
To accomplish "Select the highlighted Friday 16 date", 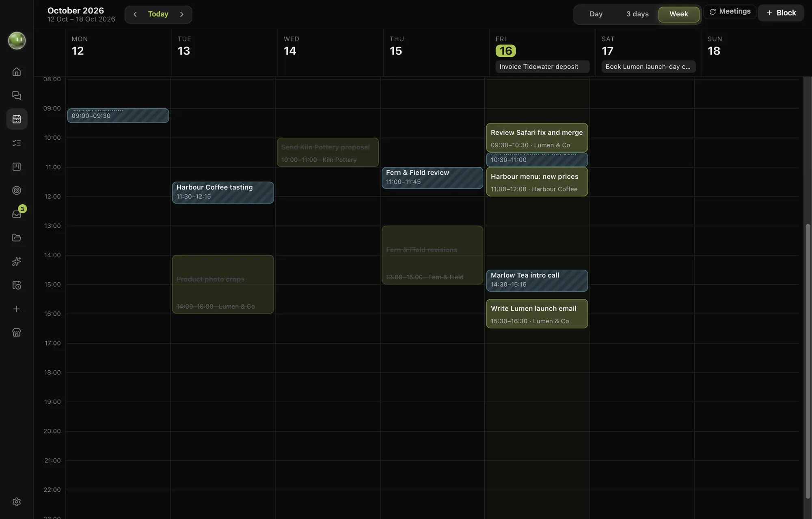I will pyautogui.click(x=505, y=51).
